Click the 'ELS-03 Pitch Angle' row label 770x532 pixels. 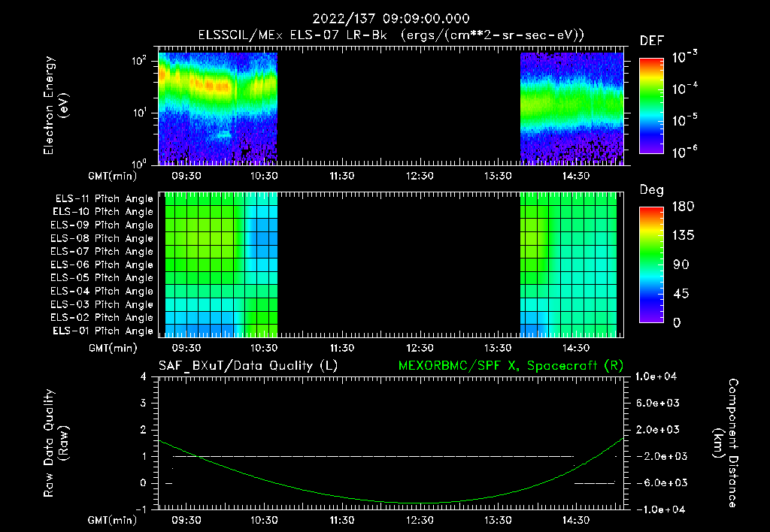click(x=102, y=304)
